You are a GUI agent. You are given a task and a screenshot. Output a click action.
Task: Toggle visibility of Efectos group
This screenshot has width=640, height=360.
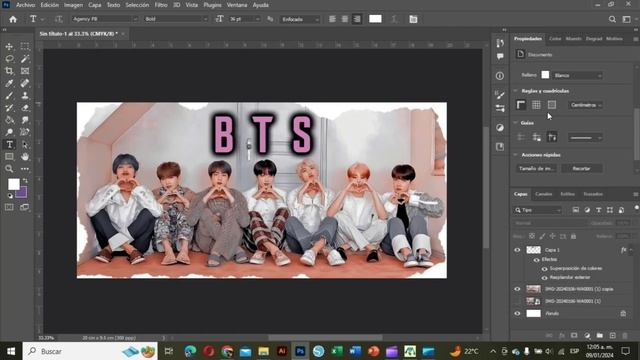tap(536, 260)
